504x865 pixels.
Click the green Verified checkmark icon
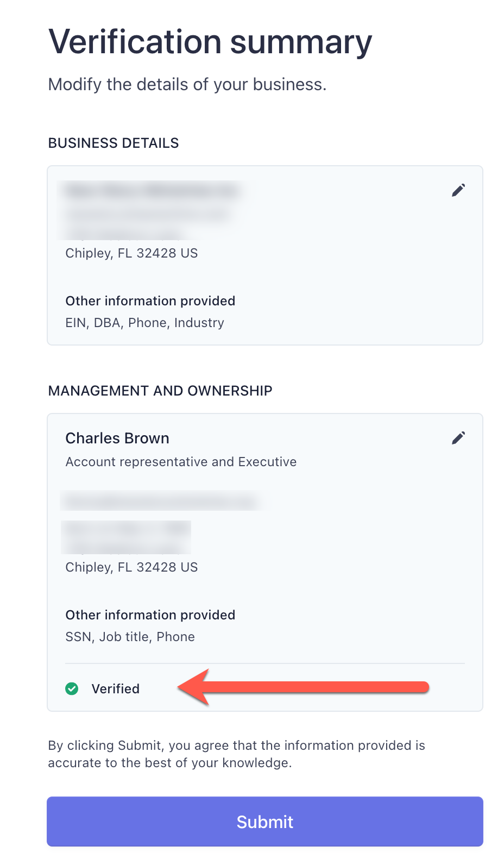coord(72,688)
